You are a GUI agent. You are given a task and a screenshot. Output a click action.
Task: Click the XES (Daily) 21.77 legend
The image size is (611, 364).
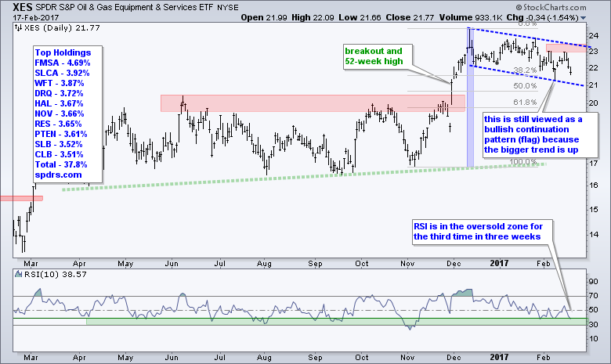point(63,28)
